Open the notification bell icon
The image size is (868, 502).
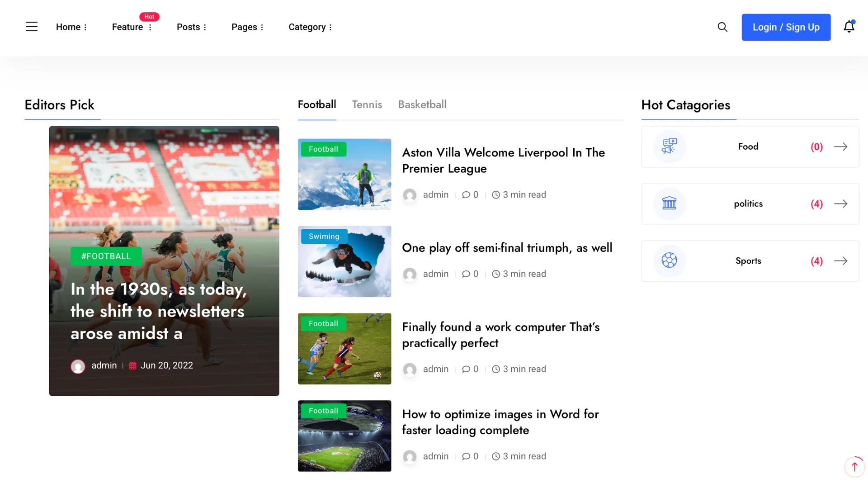click(849, 27)
